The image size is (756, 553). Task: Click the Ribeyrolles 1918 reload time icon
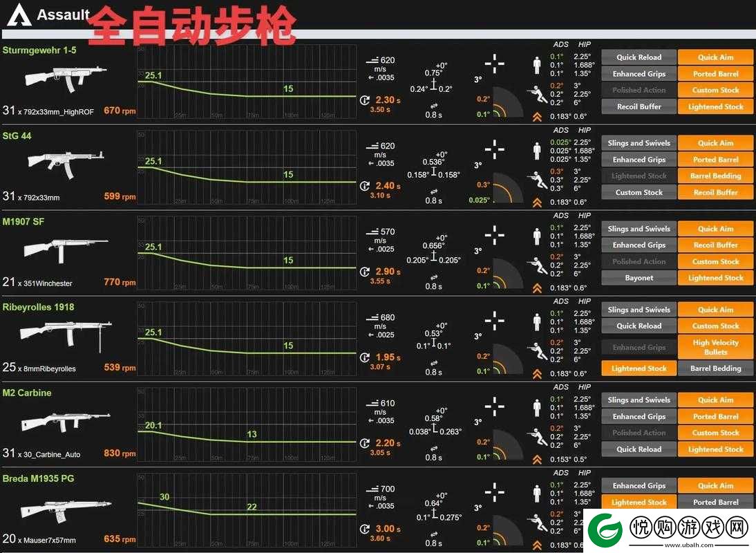click(x=365, y=357)
